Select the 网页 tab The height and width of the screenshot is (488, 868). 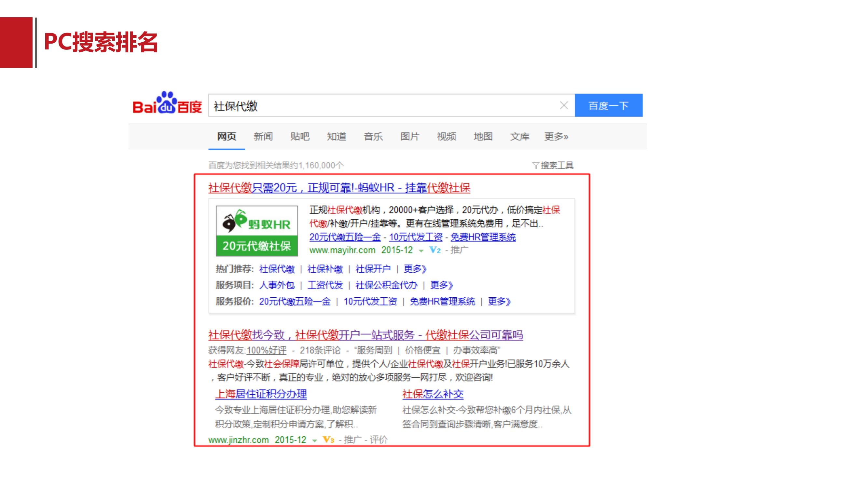[227, 136]
